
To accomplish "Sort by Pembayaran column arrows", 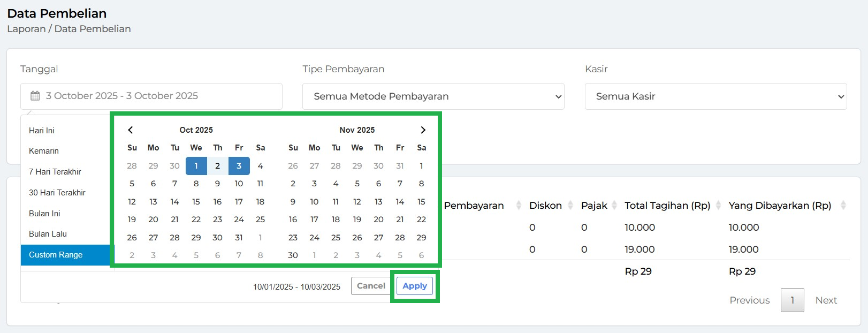I will pos(519,205).
